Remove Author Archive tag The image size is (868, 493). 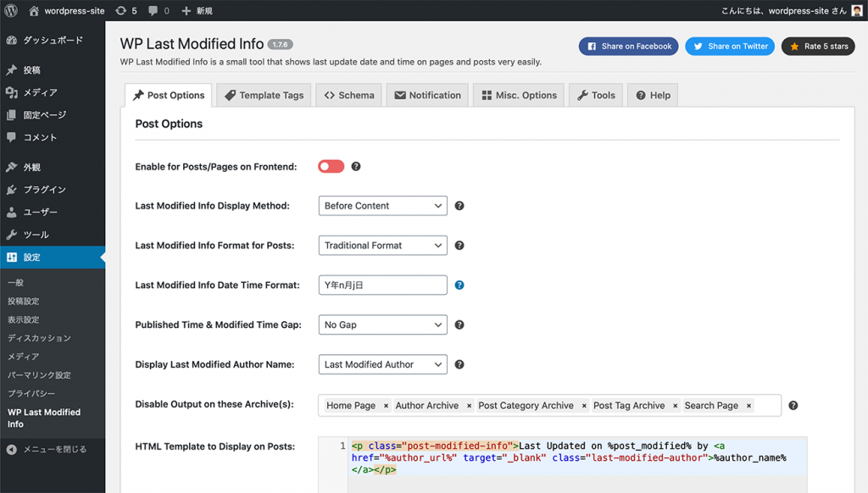click(x=469, y=406)
